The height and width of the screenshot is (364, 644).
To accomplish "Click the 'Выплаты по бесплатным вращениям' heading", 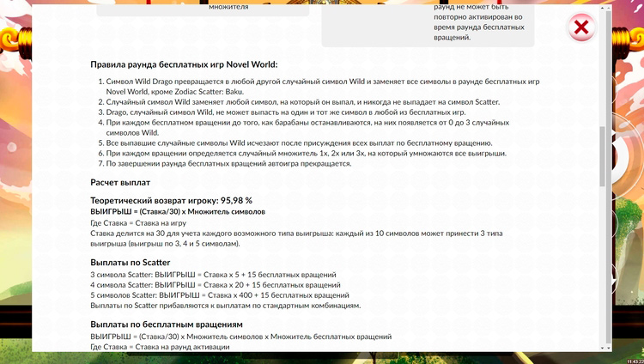I will pyautogui.click(x=167, y=325).
